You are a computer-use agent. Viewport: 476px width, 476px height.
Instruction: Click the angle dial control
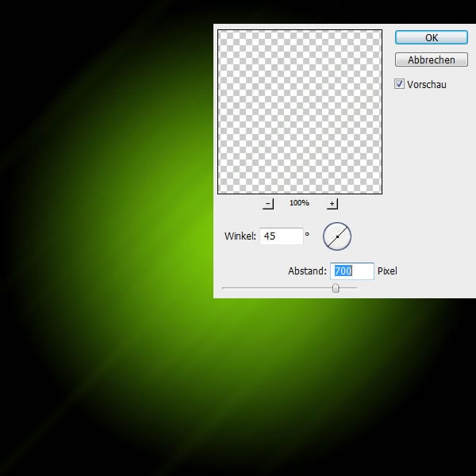click(x=337, y=236)
